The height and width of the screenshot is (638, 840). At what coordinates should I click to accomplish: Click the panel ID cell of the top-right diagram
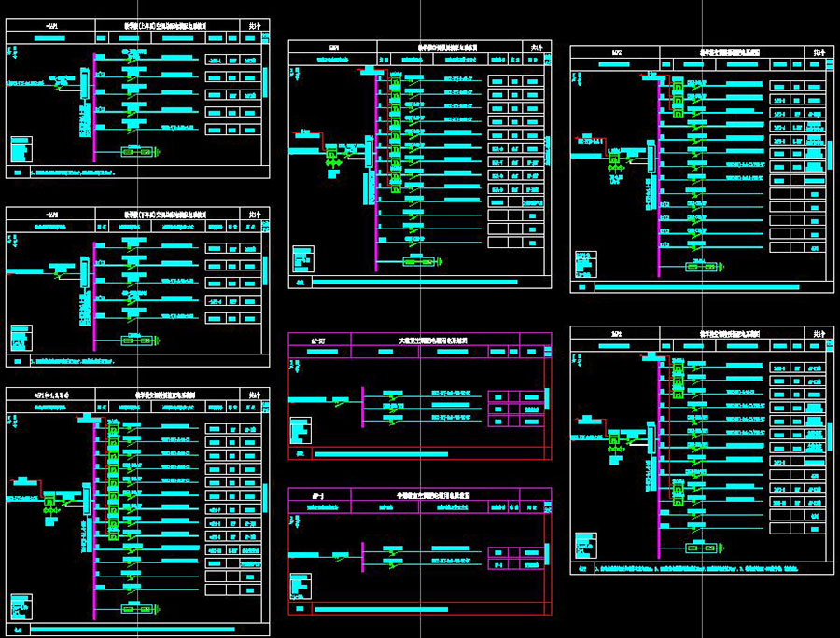point(615,52)
